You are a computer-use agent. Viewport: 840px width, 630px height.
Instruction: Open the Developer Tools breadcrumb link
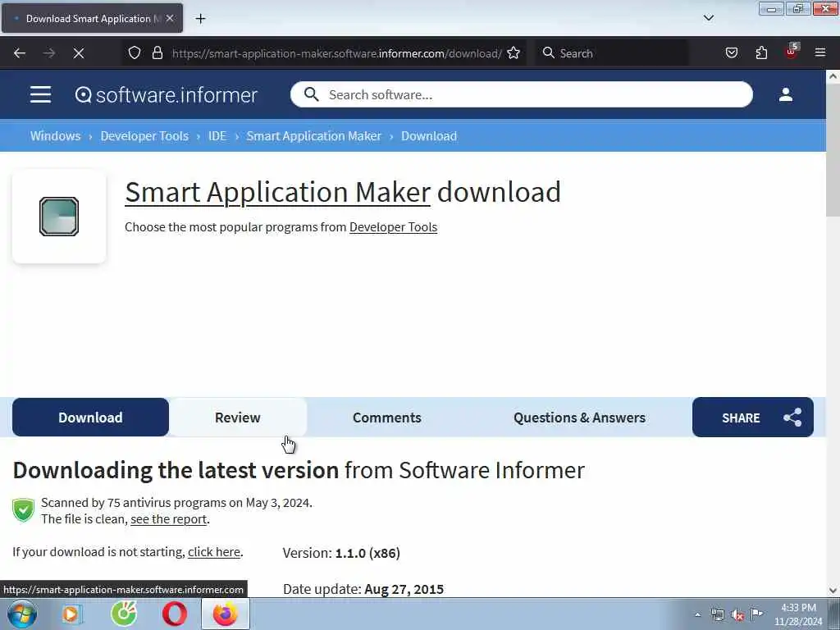[x=144, y=136]
